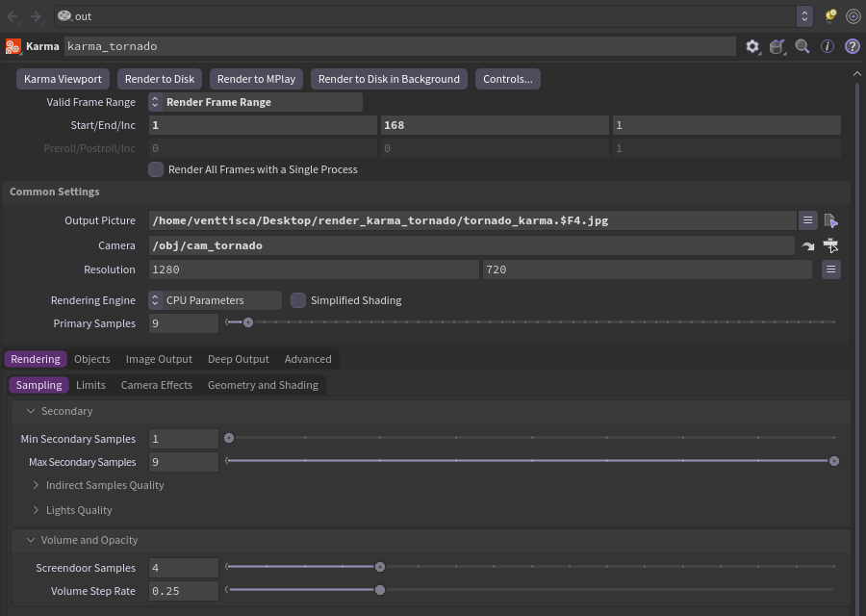Click the Render to MPlay button

256,79
